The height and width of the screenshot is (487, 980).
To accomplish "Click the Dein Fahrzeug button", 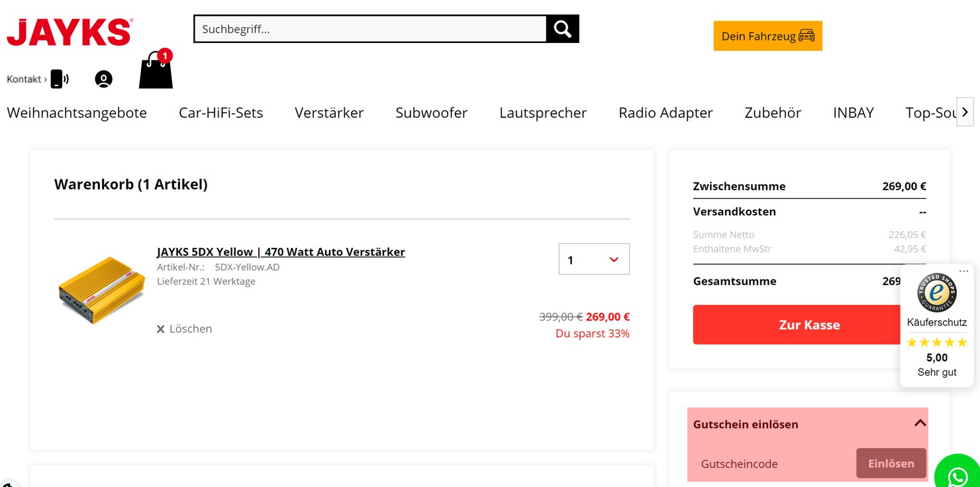I will [x=767, y=36].
